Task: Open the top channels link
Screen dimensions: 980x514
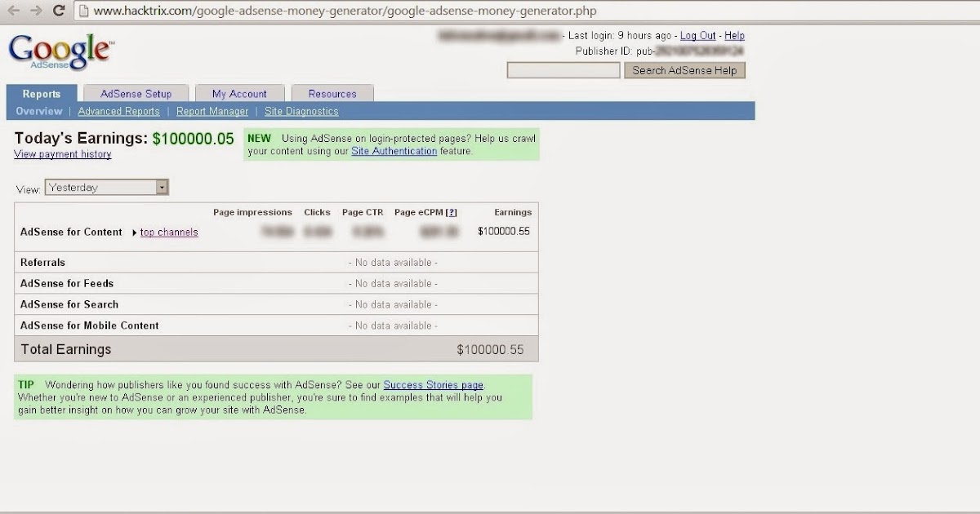Action: tap(169, 233)
